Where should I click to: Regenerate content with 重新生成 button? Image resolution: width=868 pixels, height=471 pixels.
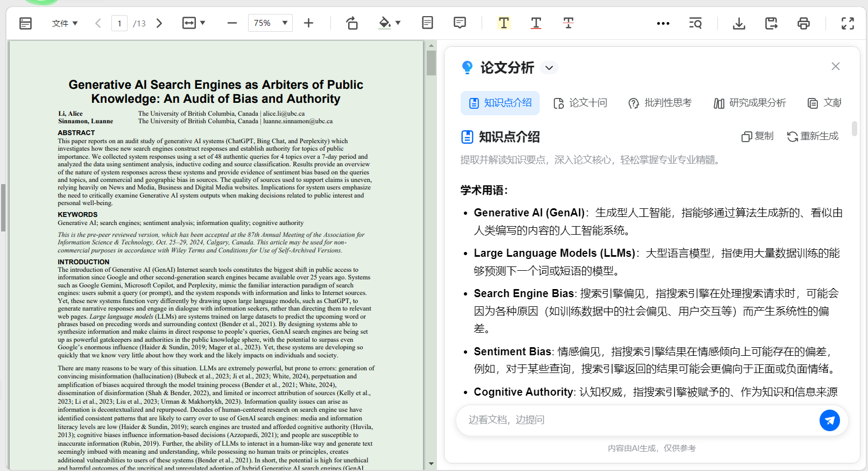(813, 136)
